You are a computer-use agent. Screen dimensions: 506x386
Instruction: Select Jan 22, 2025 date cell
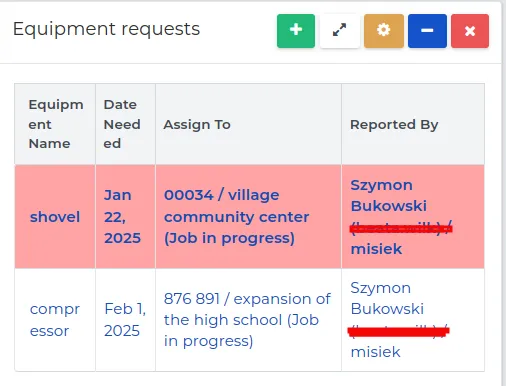pos(122,217)
